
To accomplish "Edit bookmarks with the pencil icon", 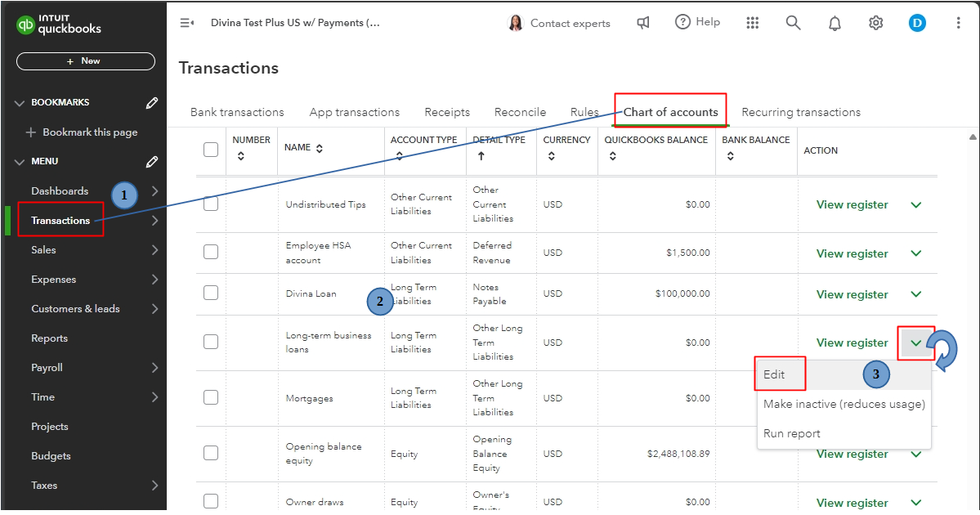I will 152,103.
